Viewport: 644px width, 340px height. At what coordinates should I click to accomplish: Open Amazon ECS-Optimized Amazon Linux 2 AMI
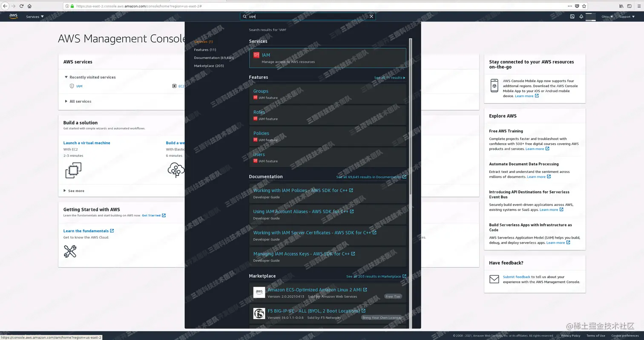click(317, 290)
